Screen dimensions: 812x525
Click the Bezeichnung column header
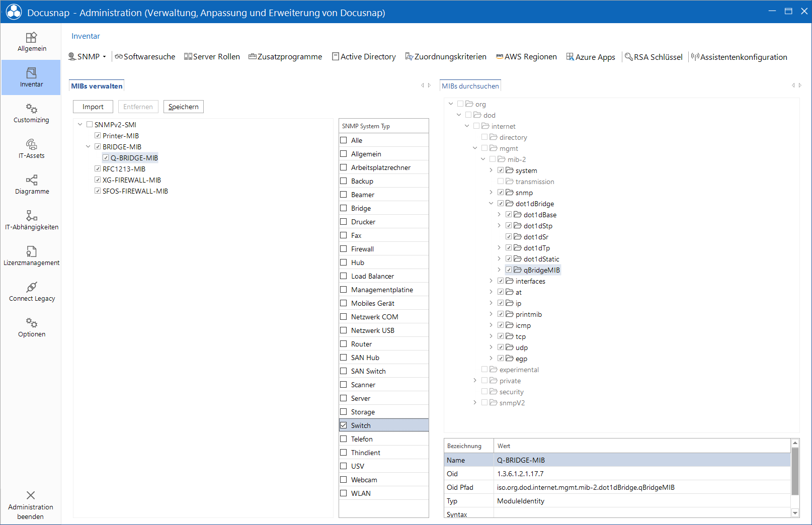pos(469,446)
